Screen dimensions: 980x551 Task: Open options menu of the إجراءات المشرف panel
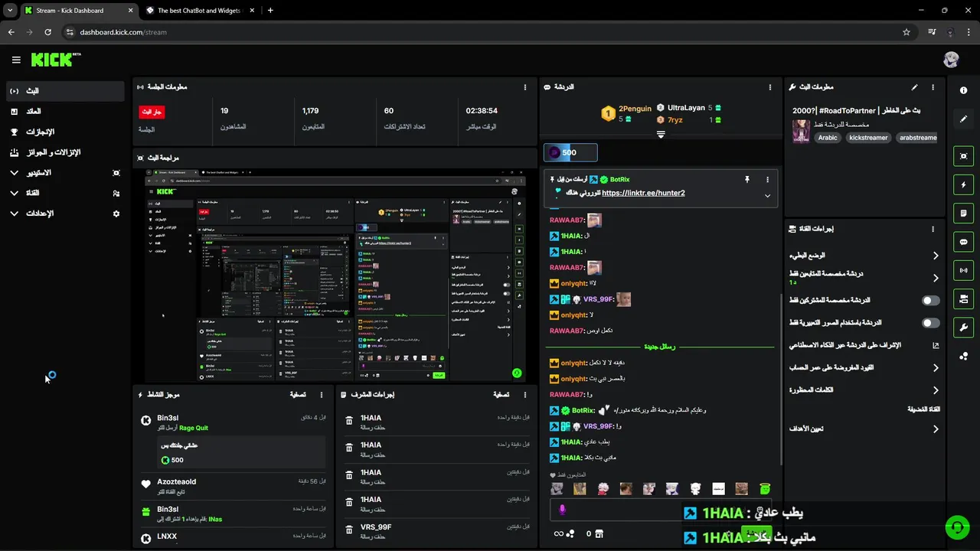(x=524, y=395)
